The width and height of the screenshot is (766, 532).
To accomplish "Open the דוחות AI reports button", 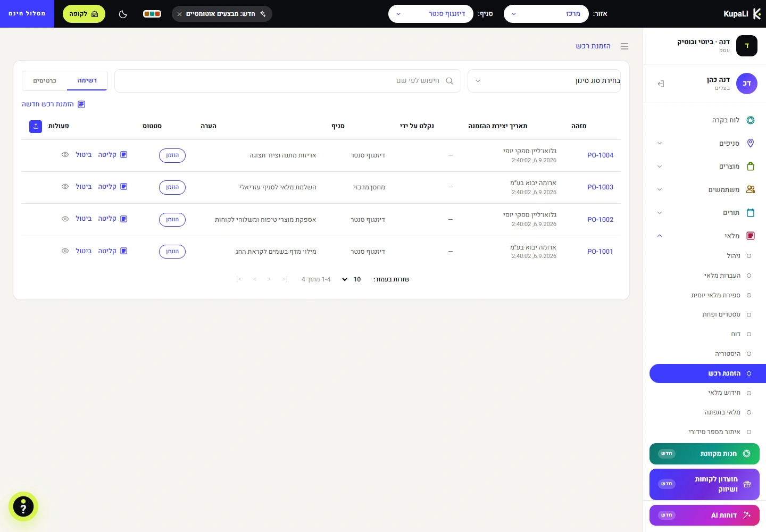I will click(x=704, y=515).
